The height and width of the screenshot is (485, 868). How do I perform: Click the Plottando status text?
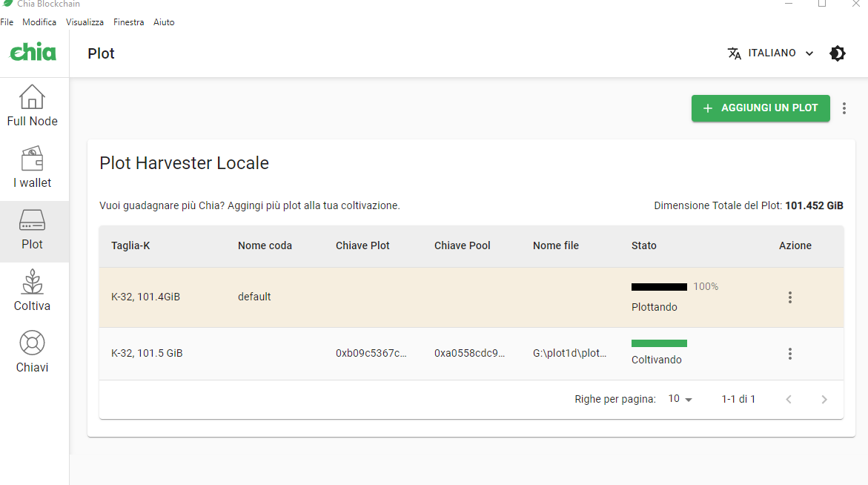pos(655,307)
